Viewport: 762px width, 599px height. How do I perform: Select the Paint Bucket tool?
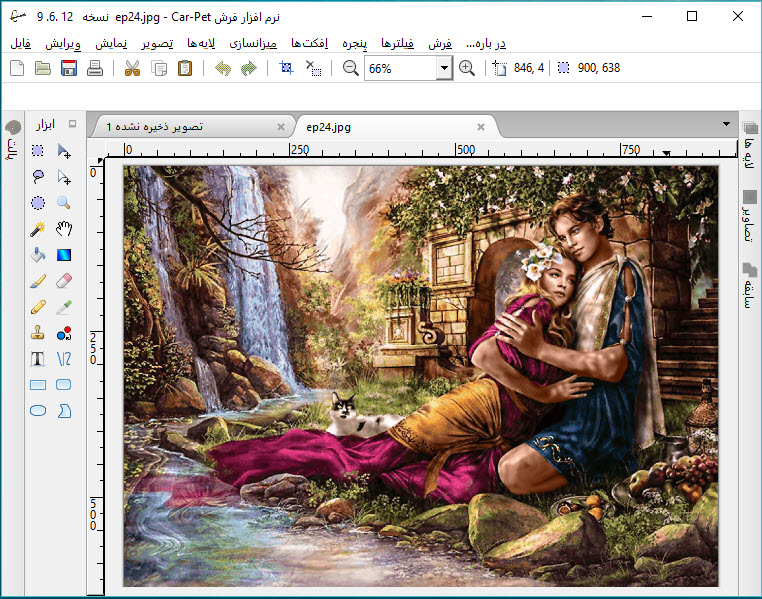(38, 255)
